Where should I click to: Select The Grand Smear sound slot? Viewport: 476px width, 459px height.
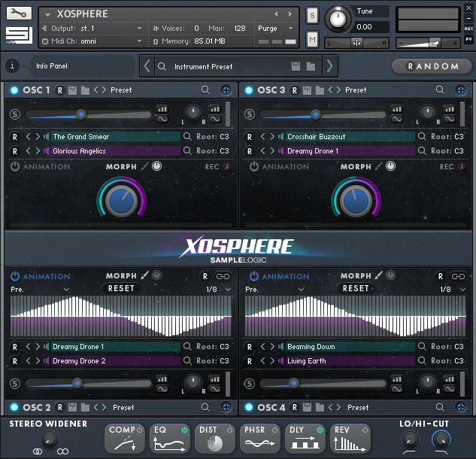pos(113,137)
